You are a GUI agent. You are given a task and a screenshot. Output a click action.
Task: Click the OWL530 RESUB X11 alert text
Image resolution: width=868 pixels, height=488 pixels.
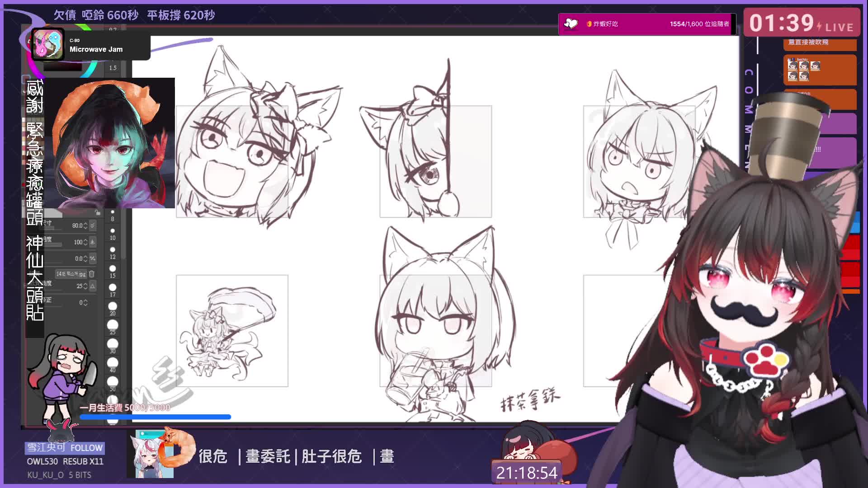65,461
